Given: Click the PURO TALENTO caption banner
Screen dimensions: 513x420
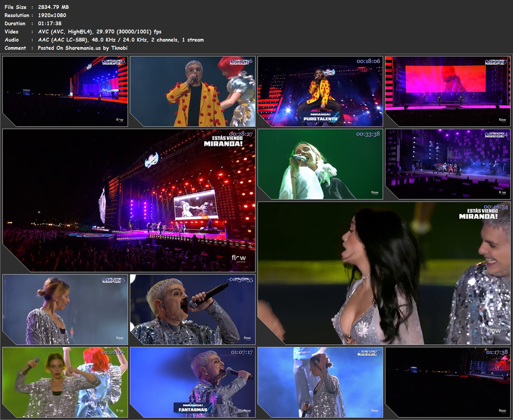Looking at the screenshot, I should tap(320, 117).
